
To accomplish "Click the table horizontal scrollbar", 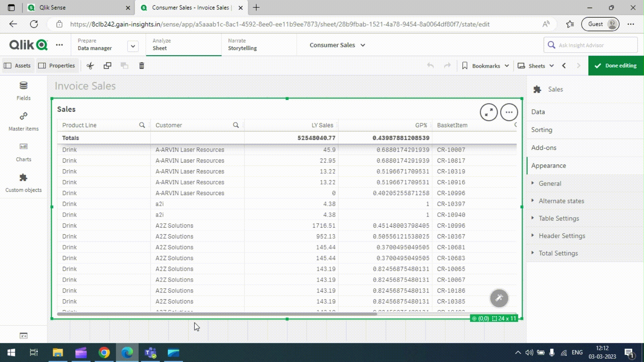I will pyautogui.click(x=217, y=314).
